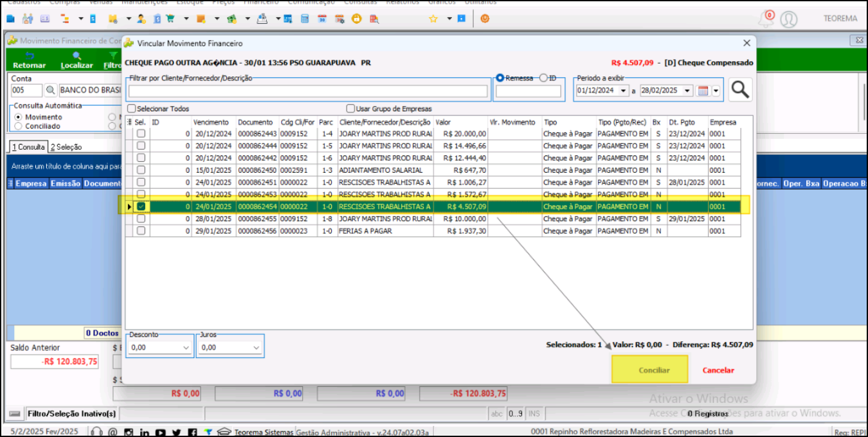Expand the dropdown arrow next to calendar icon
This screenshot has width=868, height=437.
point(716,91)
